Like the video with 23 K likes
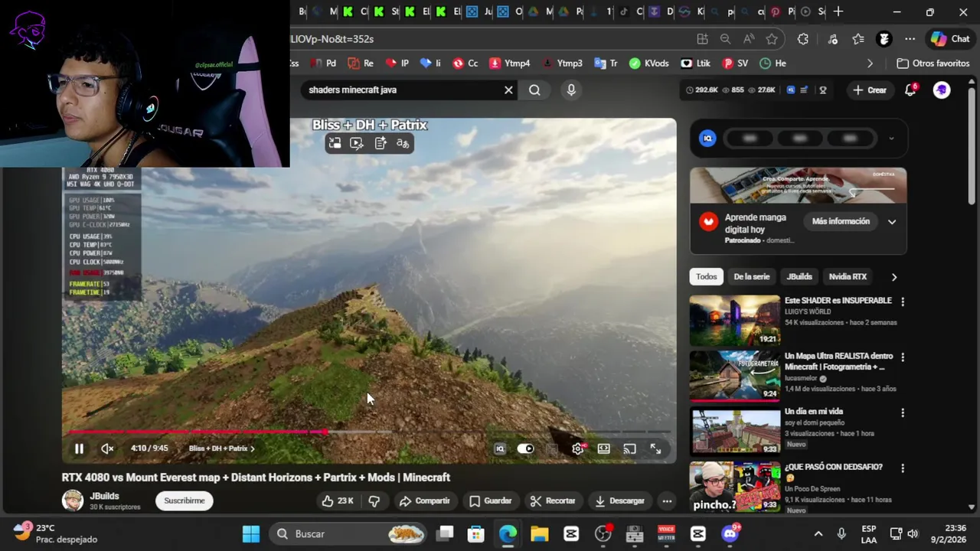Image resolution: width=980 pixels, height=551 pixels. click(x=338, y=500)
